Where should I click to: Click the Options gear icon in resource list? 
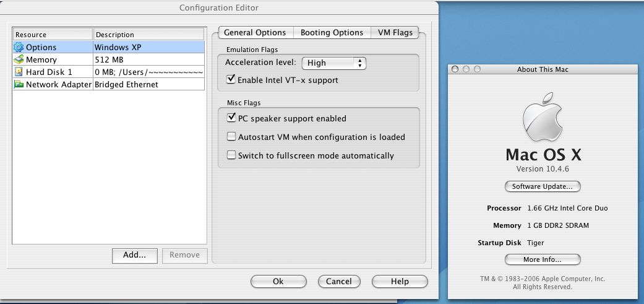[19, 47]
